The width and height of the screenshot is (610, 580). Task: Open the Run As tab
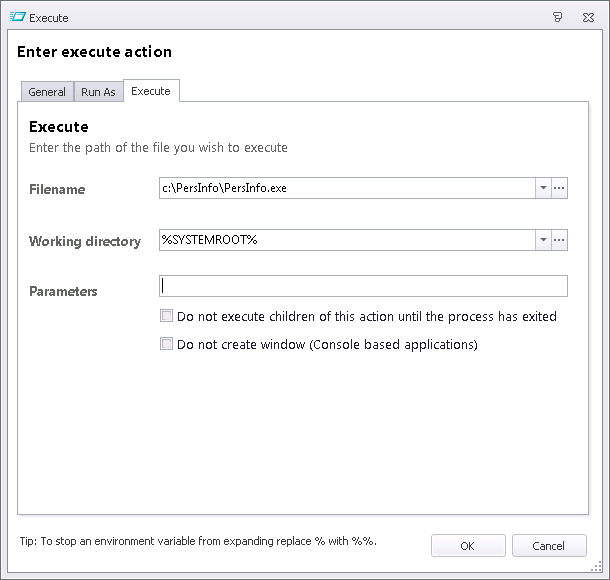coord(98,92)
